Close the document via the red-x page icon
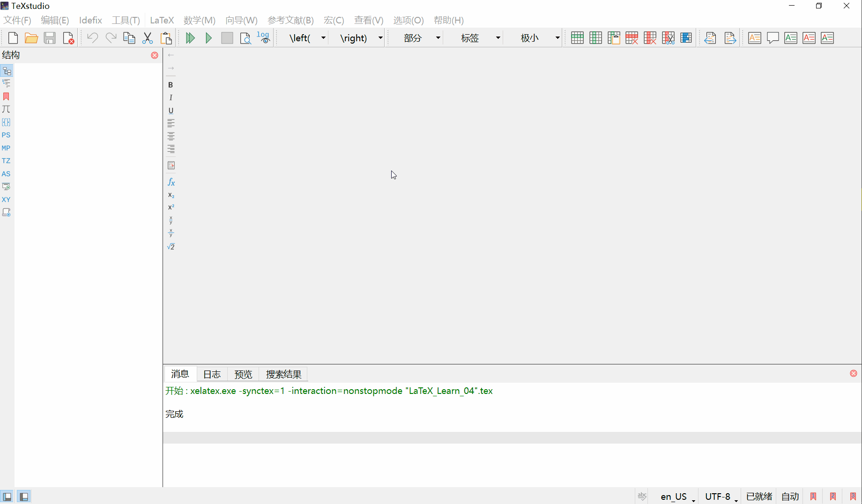This screenshot has width=862, height=504. (68, 38)
